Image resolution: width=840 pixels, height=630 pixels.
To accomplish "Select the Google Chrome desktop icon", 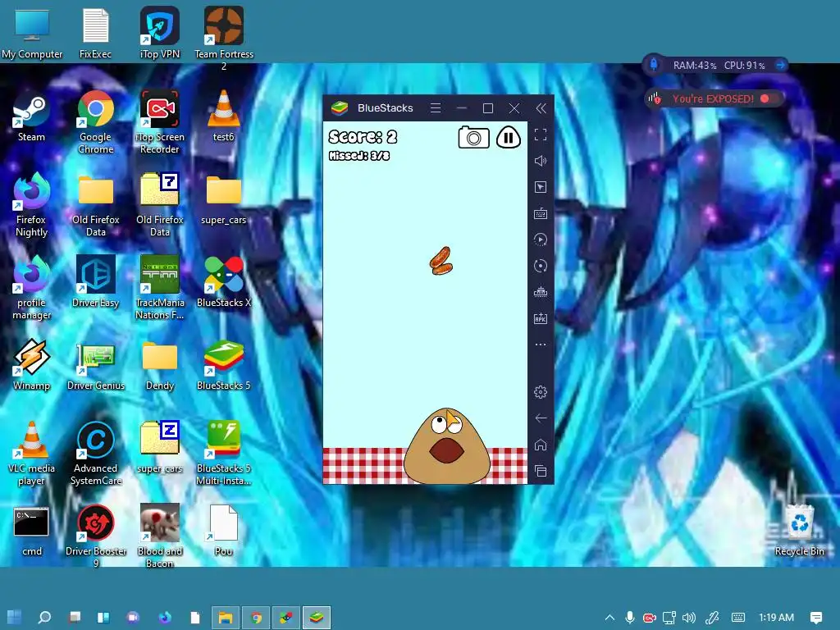I will (x=96, y=122).
